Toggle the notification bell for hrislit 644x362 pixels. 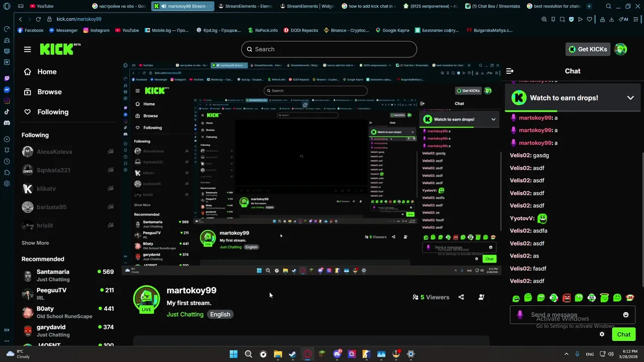pos(110,225)
